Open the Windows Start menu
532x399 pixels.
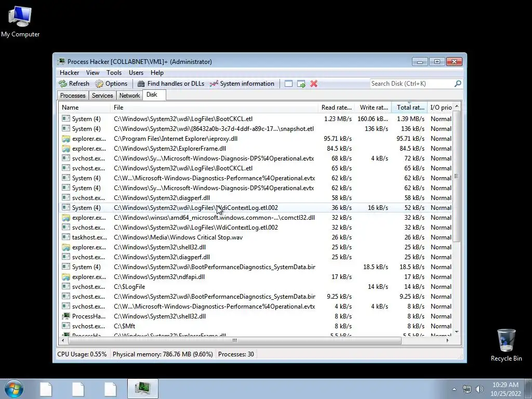tap(14, 389)
